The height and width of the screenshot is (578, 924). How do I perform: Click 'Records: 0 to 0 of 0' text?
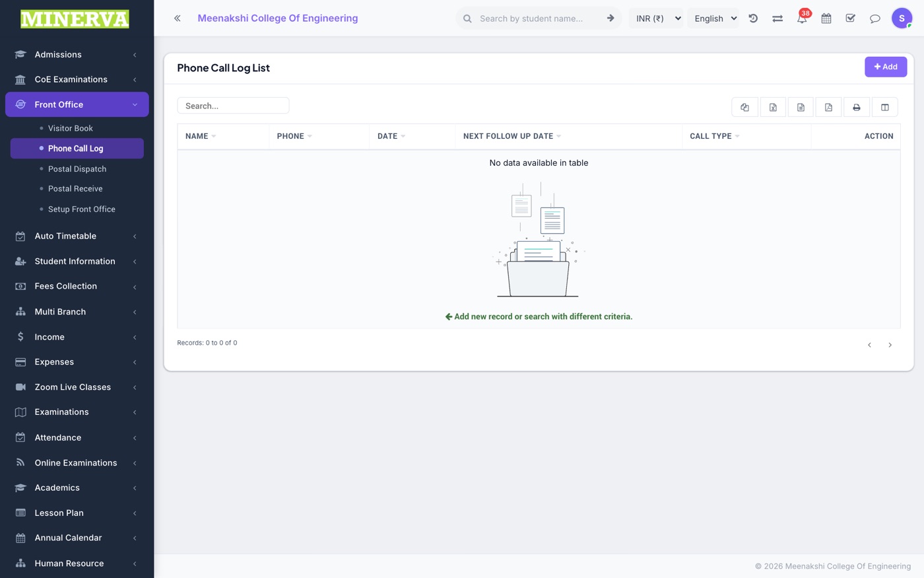click(x=207, y=343)
